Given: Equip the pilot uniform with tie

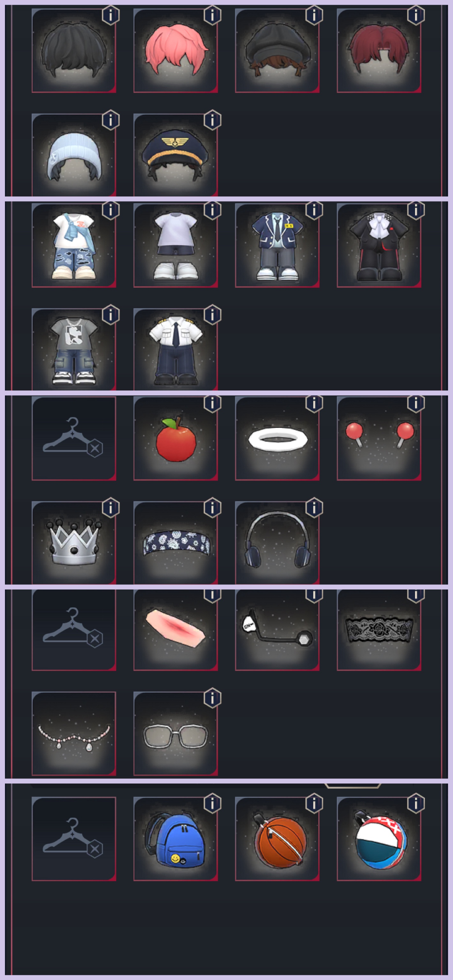Looking at the screenshot, I should click(176, 349).
